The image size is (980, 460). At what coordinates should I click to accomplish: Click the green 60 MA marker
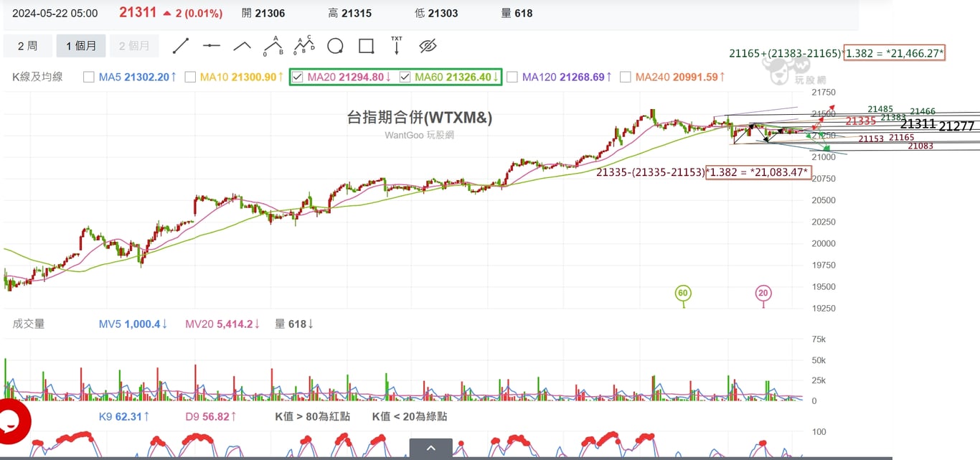[x=683, y=294]
